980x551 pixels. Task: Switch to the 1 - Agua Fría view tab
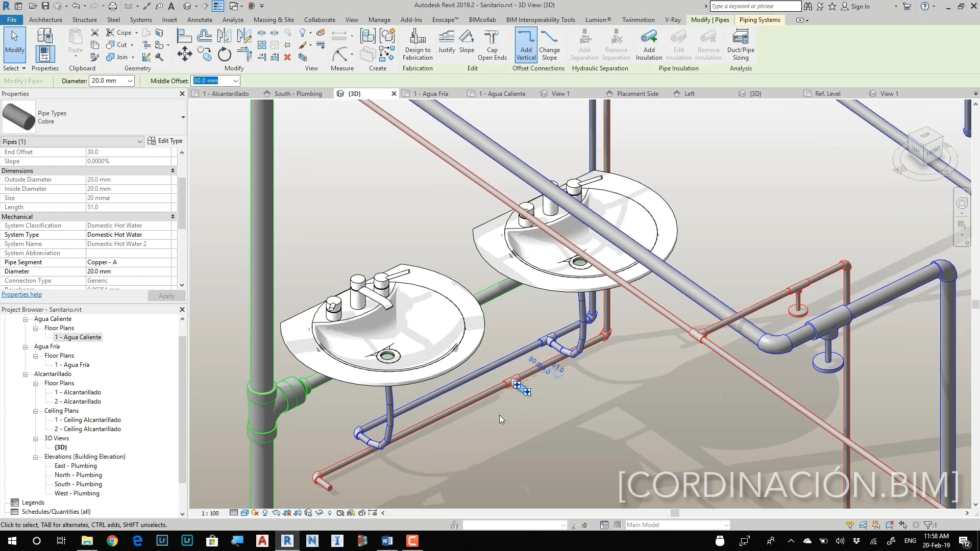430,94
